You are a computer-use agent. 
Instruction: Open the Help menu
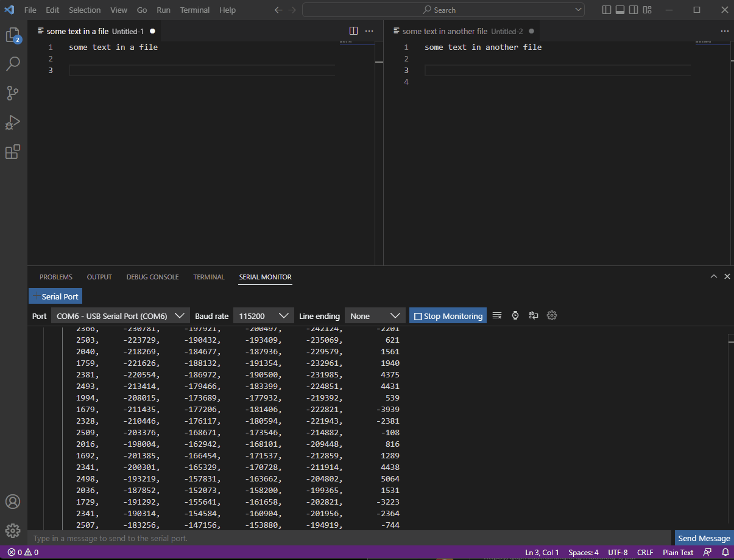click(x=227, y=10)
